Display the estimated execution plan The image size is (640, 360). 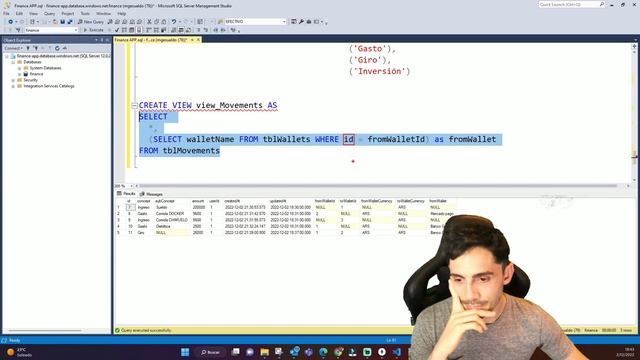[124, 30]
